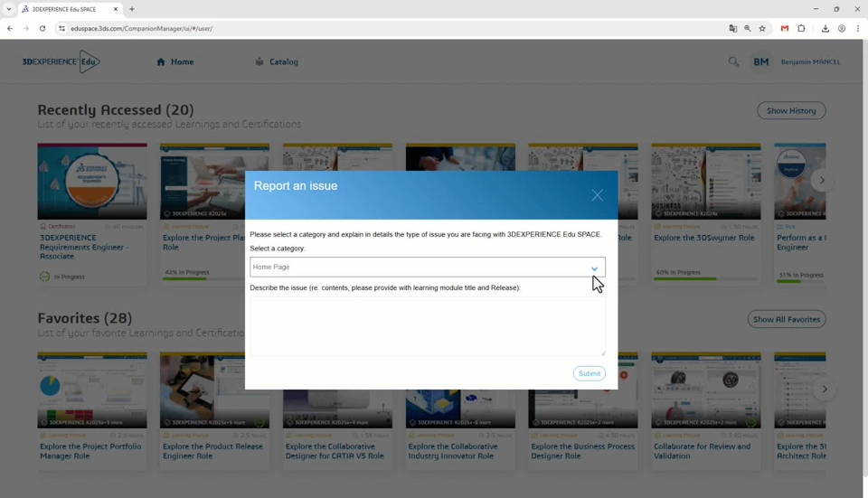Click the Benjamin MANCEL username
This screenshot has width=868, height=498.
(810, 62)
